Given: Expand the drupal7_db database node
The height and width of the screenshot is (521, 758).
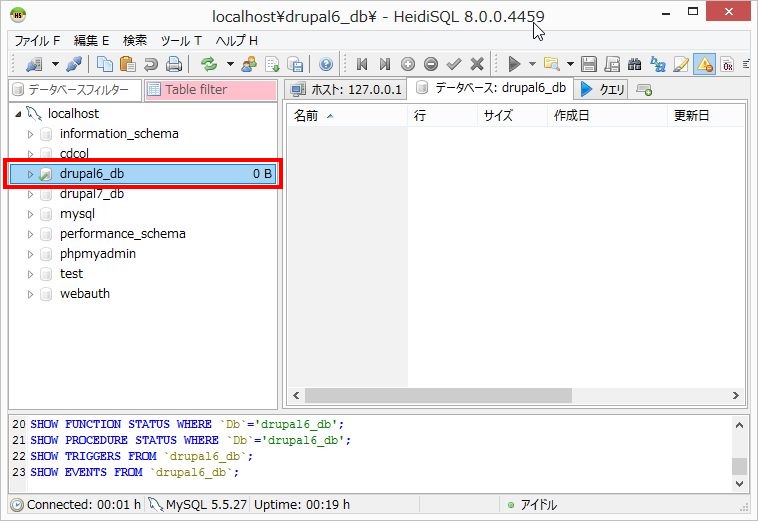Looking at the screenshot, I should pos(30,194).
